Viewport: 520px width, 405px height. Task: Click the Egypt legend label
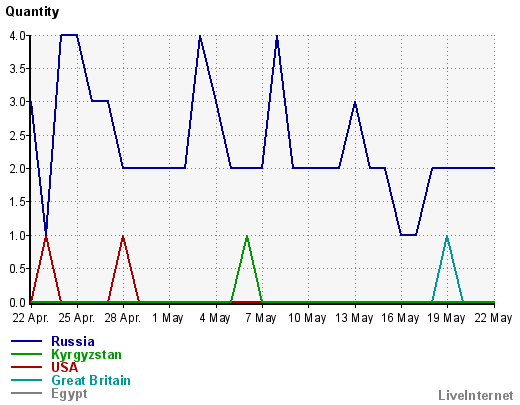[69, 394]
